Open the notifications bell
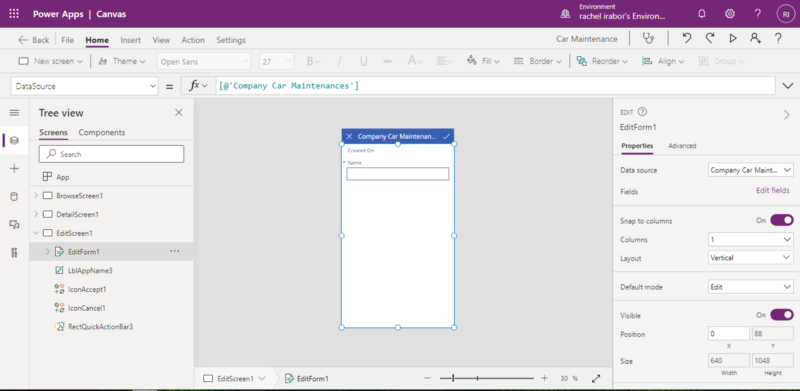 [702, 14]
